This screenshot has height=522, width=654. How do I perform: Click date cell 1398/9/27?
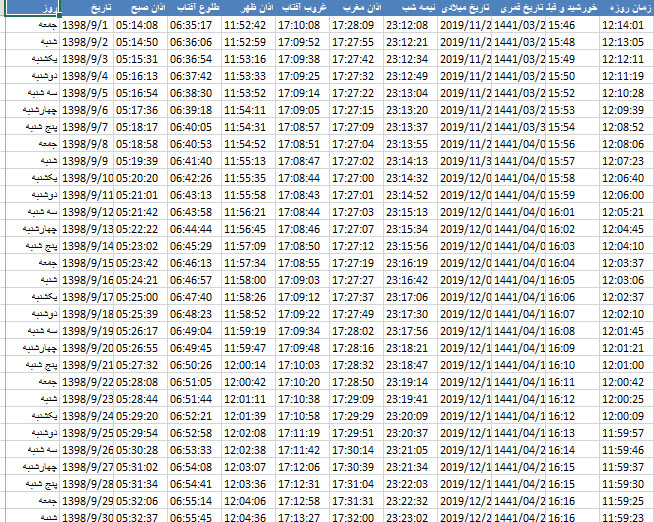[87, 467]
